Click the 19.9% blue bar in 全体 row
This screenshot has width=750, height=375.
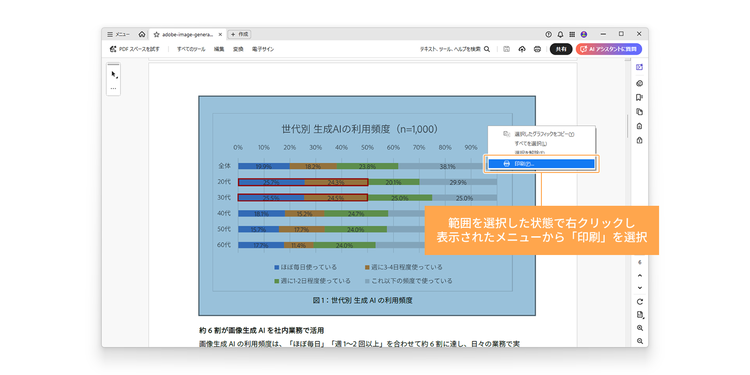[x=264, y=166]
